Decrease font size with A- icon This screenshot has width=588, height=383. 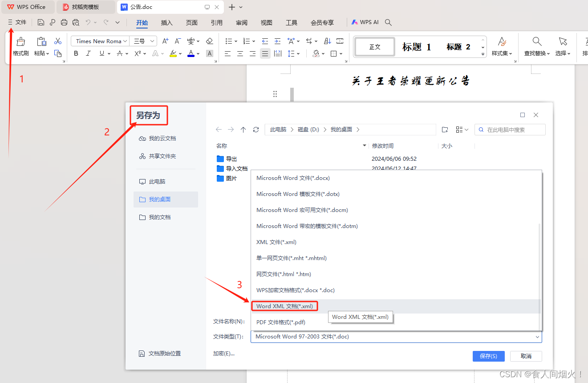[178, 41]
